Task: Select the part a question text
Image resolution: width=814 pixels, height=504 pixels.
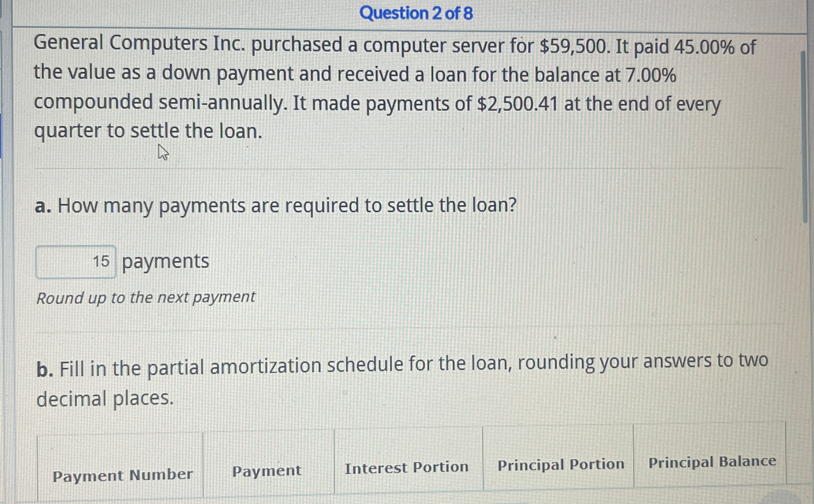Action: click(275, 205)
